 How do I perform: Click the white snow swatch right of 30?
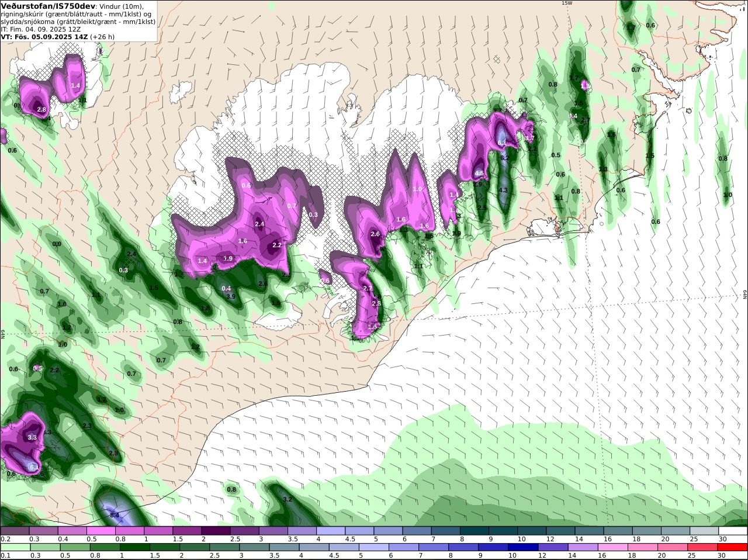pyautogui.click(x=734, y=530)
